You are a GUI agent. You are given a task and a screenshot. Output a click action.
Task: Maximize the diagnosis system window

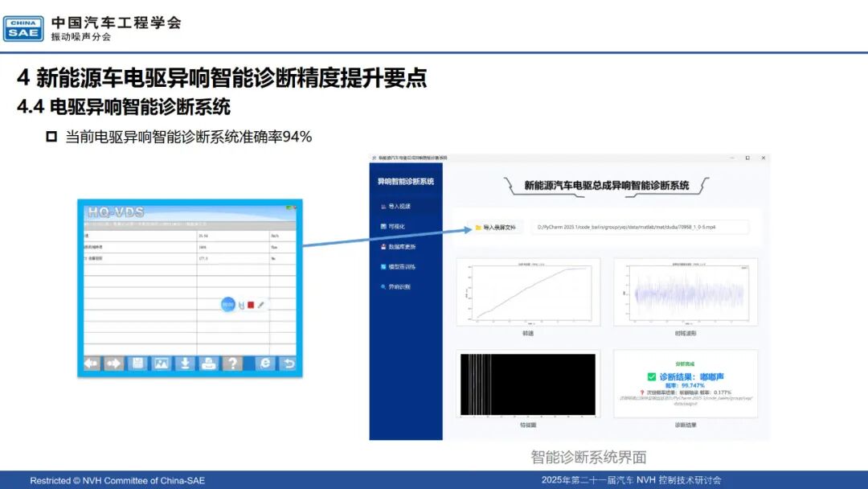click(x=747, y=158)
